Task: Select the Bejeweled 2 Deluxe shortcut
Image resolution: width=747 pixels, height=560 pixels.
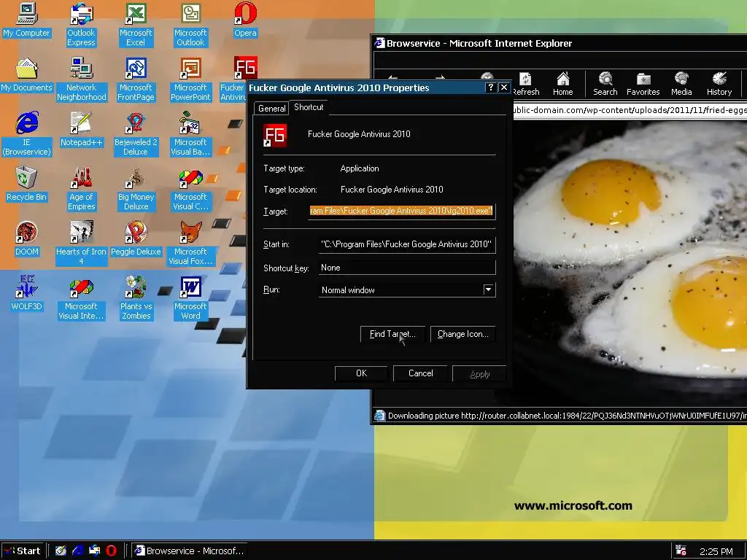Action: (136, 134)
